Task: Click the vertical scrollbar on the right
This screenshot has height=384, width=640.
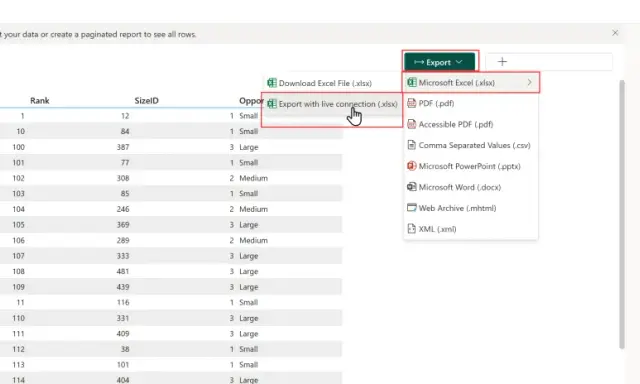Action: tap(622, 214)
